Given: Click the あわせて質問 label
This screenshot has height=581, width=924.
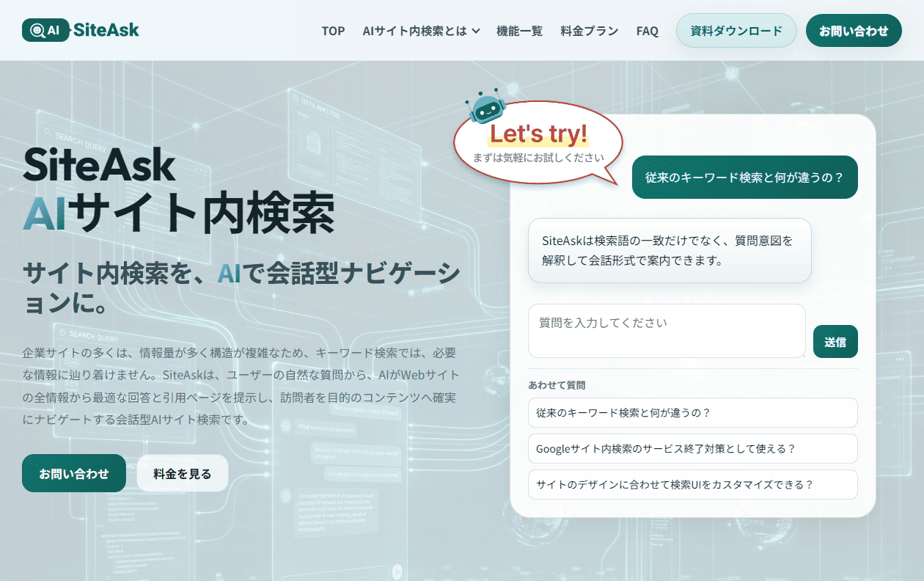Looking at the screenshot, I should [x=557, y=384].
